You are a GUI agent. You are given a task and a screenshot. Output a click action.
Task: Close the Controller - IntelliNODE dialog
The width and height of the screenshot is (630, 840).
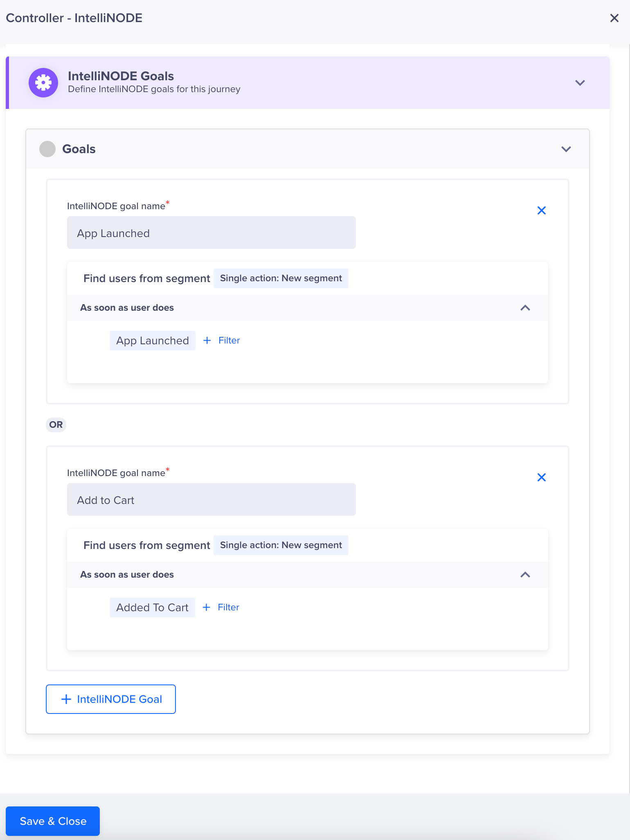point(614,18)
